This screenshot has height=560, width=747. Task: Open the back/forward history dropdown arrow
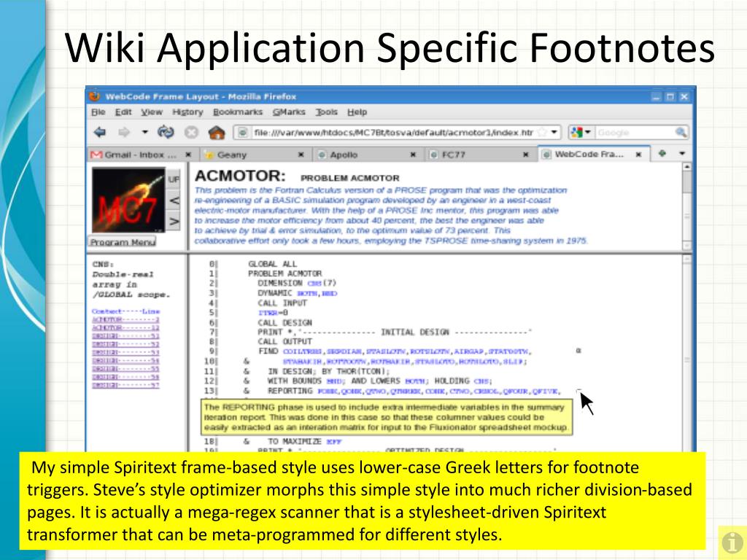pyautogui.click(x=144, y=133)
